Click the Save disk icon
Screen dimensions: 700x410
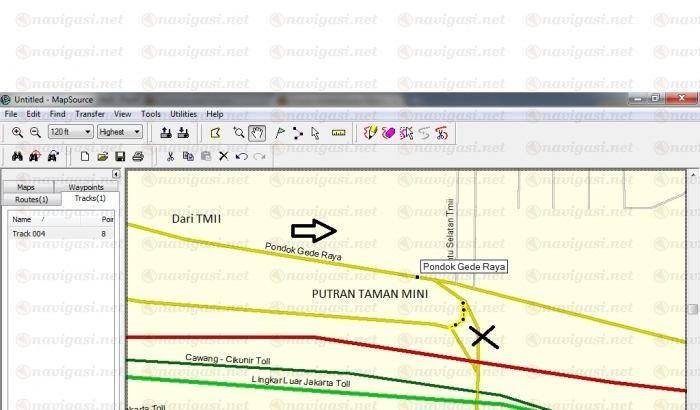click(x=120, y=156)
